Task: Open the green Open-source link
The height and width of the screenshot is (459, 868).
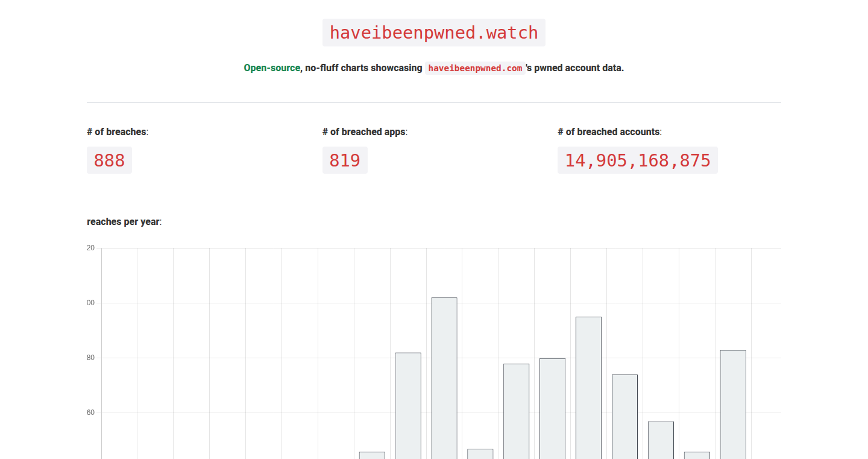Action: click(272, 68)
